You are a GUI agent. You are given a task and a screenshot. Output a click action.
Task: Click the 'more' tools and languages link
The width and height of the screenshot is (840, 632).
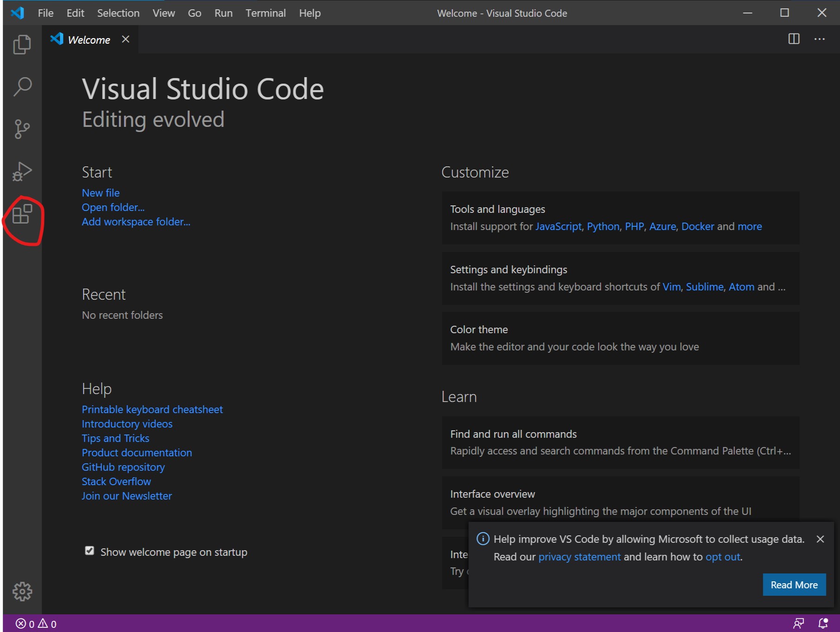(x=750, y=226)
